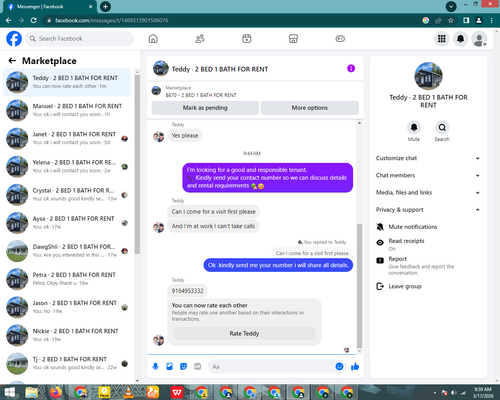The width and height of the screenshot is (500, 400).
Task: Select Teddy's conversation in the list
Action: 67,82
